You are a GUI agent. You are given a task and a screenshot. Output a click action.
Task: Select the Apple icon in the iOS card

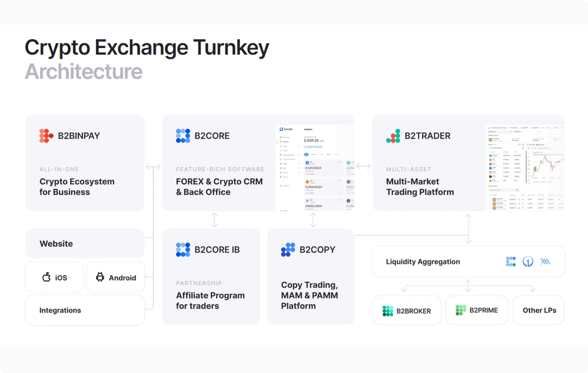coord(46,277)
